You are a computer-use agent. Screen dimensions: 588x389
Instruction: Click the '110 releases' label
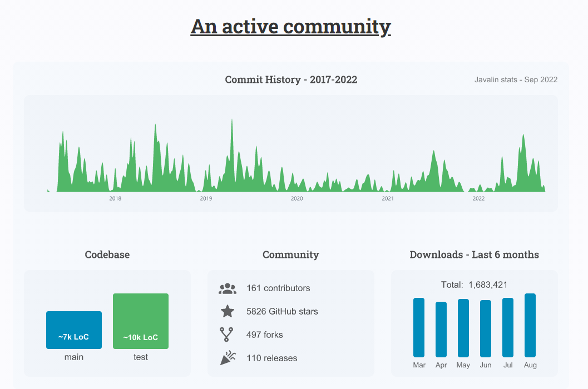click(272, 358)
